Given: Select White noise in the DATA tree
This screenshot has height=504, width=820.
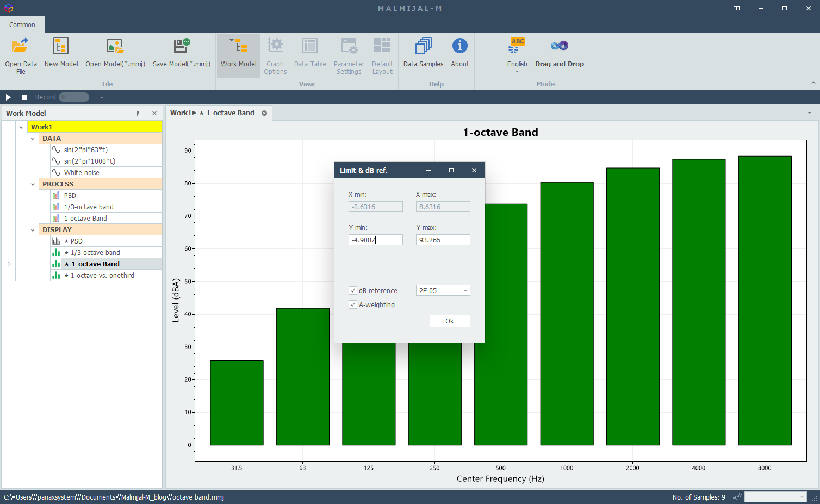Looking at the screenshot, I should point(82,173).
